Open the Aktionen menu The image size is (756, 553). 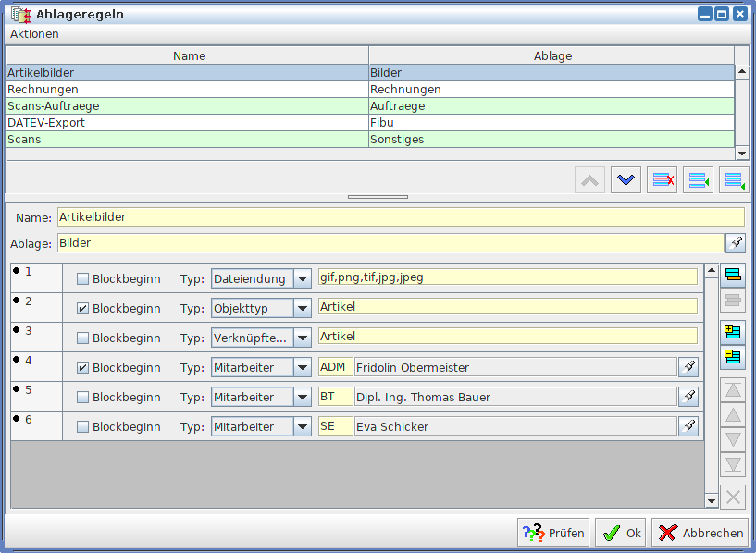[x=34, y=34]
